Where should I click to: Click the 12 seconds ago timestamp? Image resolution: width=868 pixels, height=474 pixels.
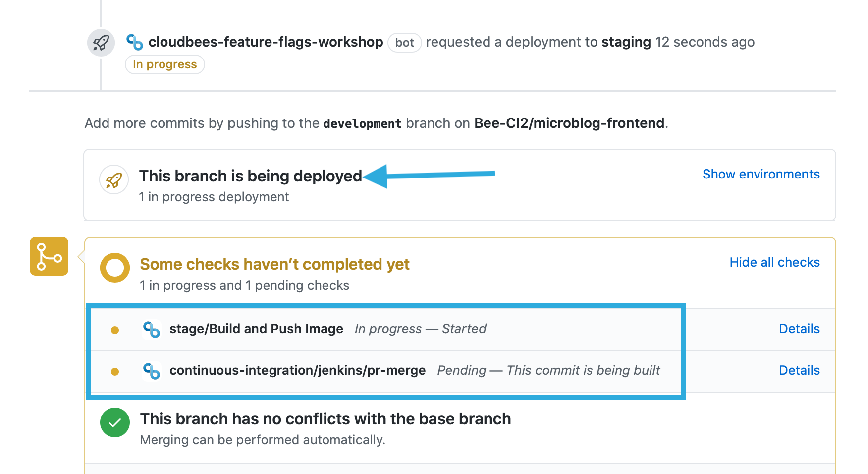pyautogui.click(x=705, y=42)
